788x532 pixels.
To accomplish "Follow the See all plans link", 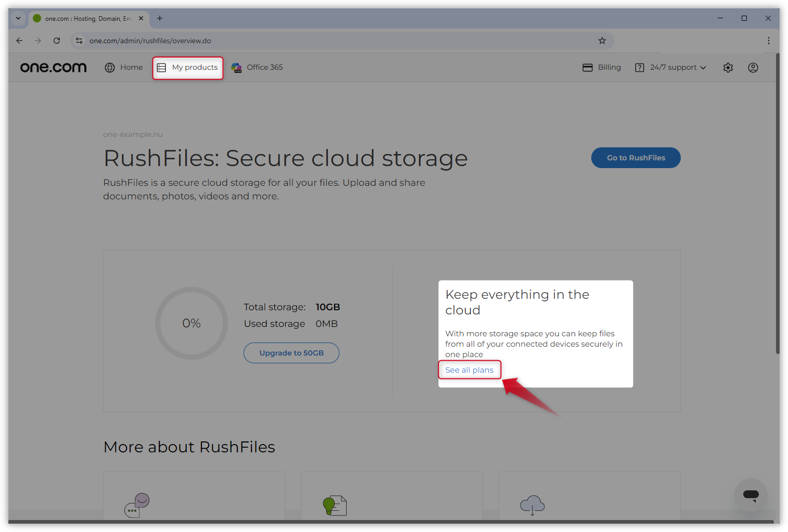I will 469,370.
